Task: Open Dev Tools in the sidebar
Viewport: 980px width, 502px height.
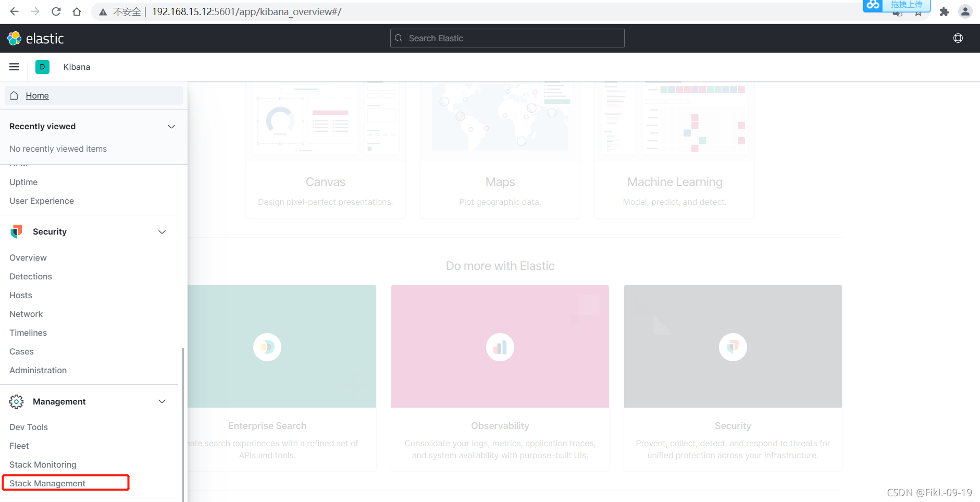Action: tap(29, 427)
